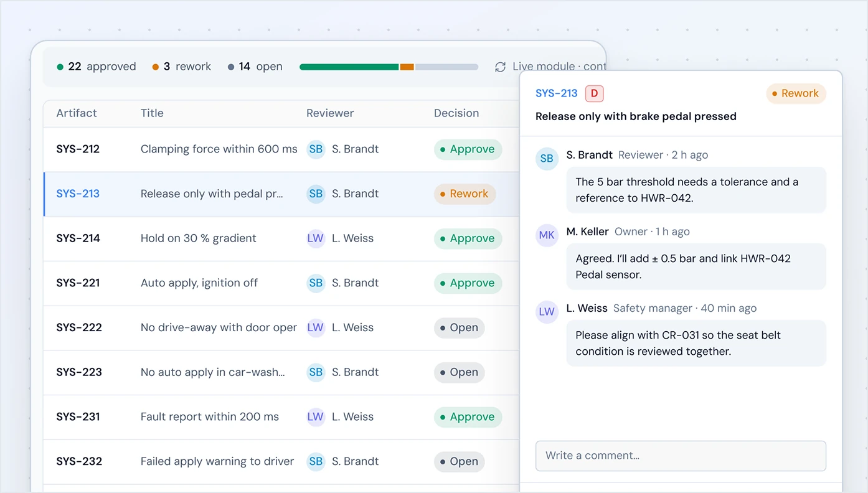Select the SYS-213 artifact ID in the table row
Screen dimensions: 868x493
click(x=78, y=194)
